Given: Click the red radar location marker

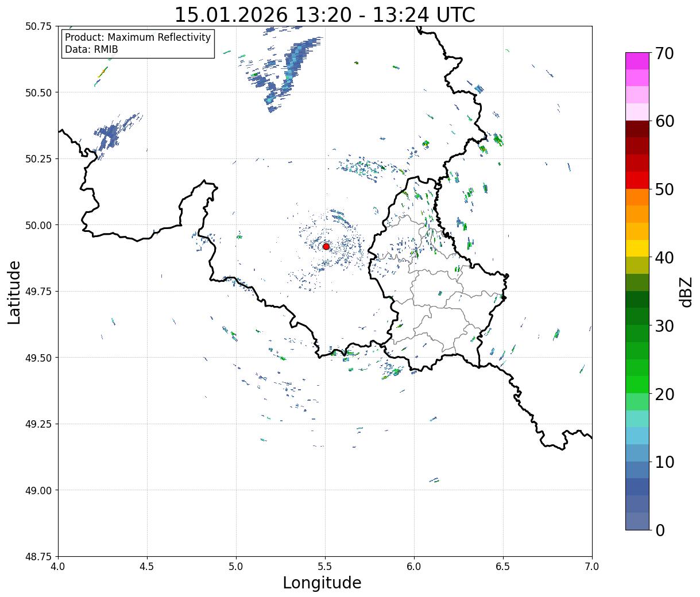Looking at the screenshot, I should (326, 246).
